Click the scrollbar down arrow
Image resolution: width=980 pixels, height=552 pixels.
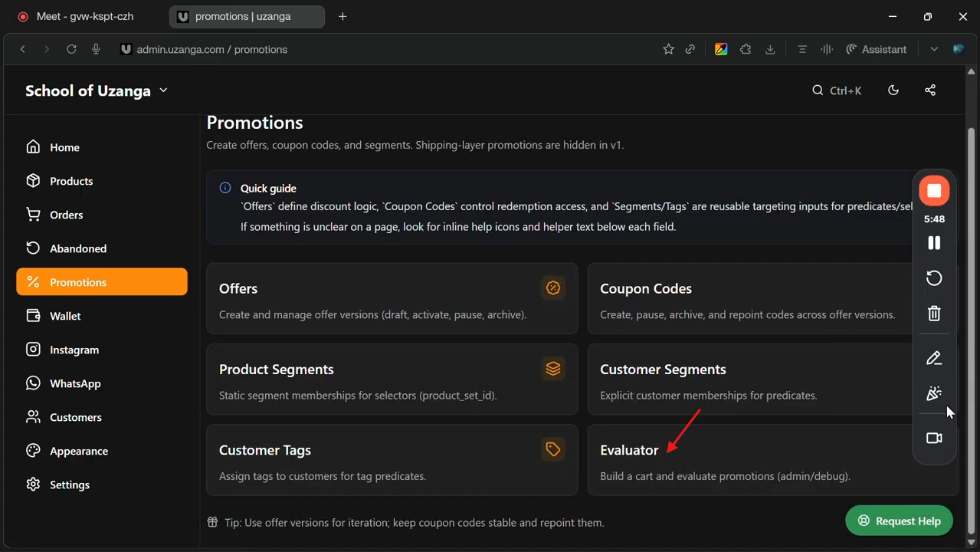[x=971, y=543]
